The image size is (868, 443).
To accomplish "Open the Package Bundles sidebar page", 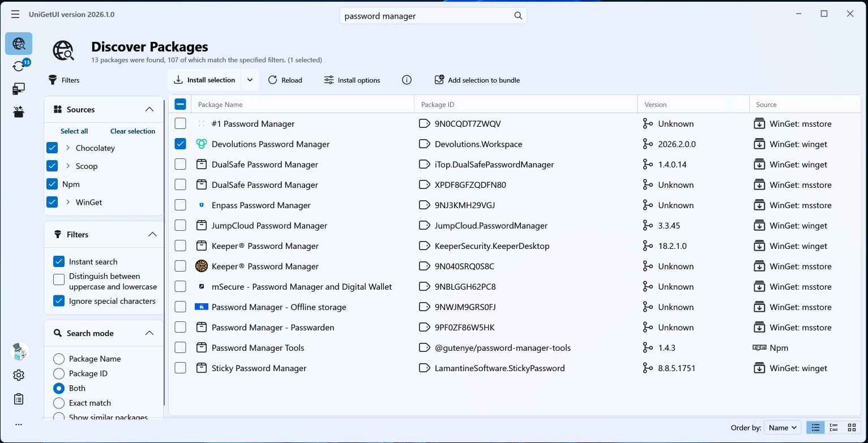I will pos(19,111).
